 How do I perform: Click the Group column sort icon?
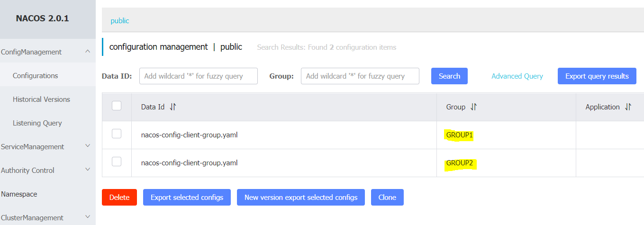[x=473, y=107]
